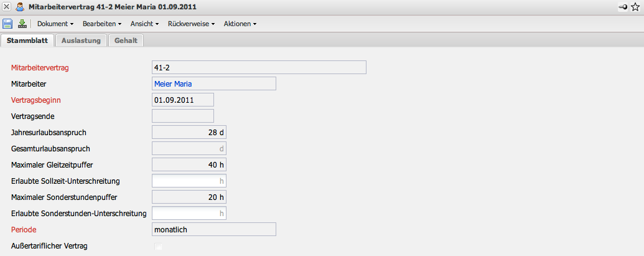Open the Dokument dropdown menu
This screenshot has height=256, width=644.
55,24
